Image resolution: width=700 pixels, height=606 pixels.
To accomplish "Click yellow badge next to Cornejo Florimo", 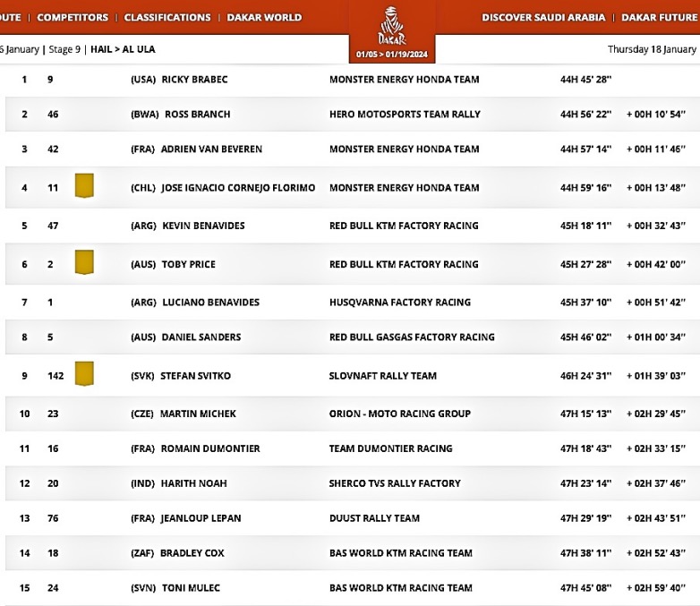I will [x=85, y=186].
